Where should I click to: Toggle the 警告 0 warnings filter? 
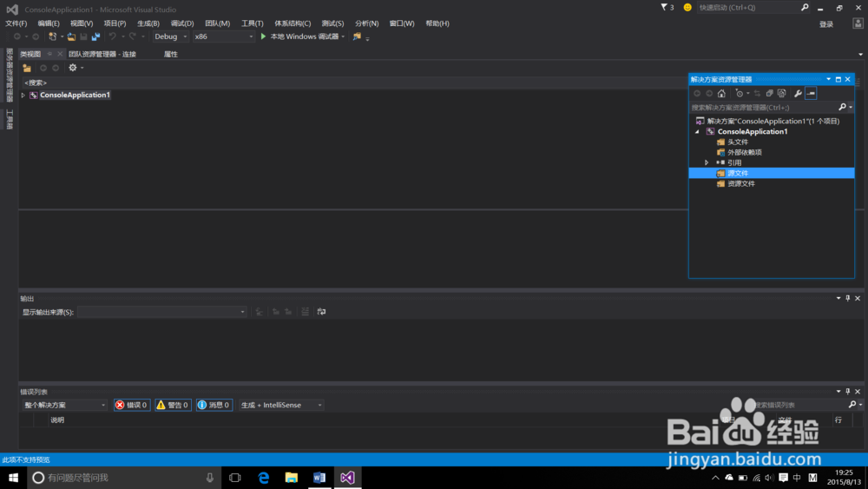tap(173, 405)
